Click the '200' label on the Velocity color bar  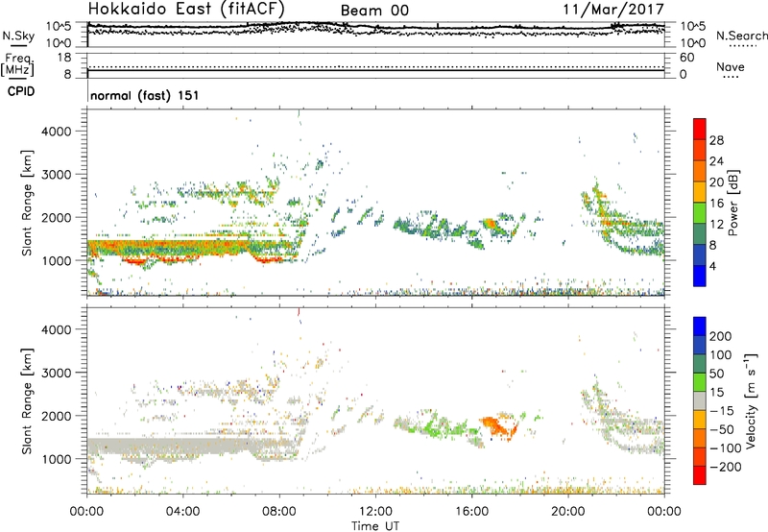coord(721,336)
